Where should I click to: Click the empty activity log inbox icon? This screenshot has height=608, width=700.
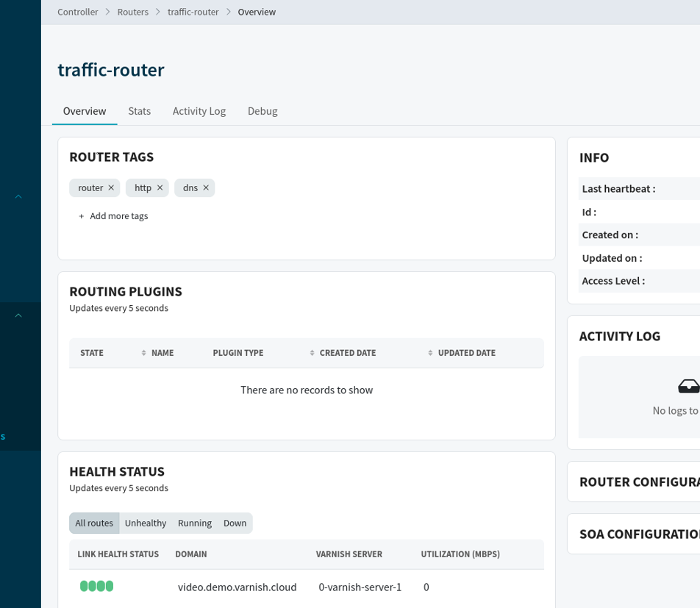688,387
